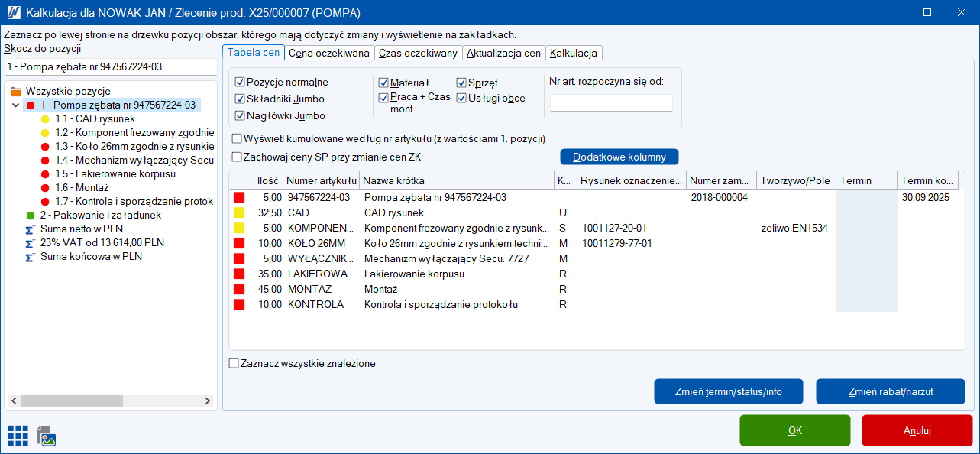Enable Zaznacz wszystkie znalezione checkbox
Screen dimensions: 980x454
tap(234, 363)
